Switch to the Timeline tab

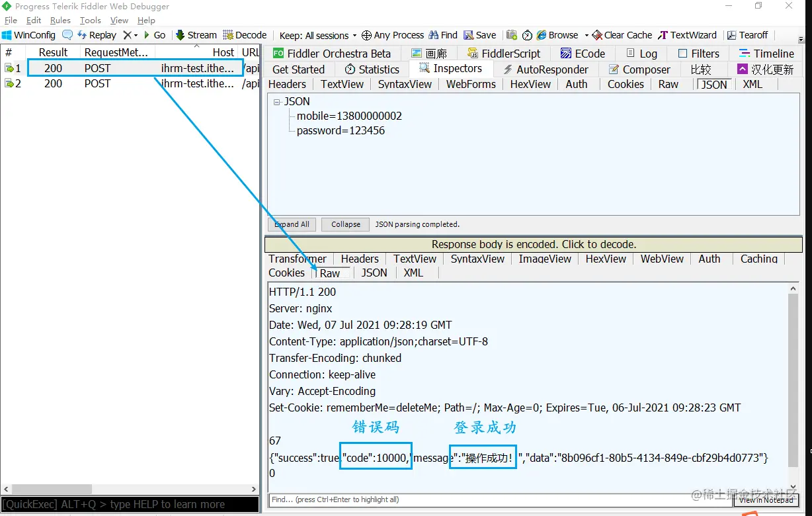click(766, 54)
